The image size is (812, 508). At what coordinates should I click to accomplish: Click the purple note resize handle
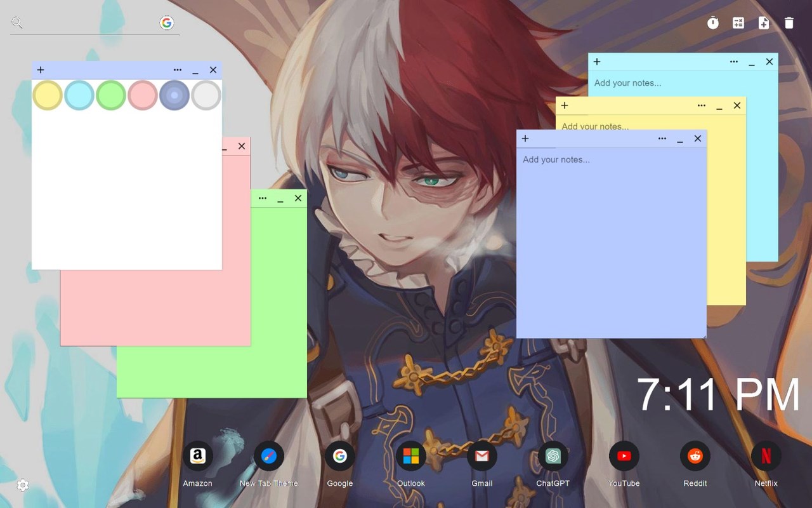pyautogui.click(x=704, y=335)
